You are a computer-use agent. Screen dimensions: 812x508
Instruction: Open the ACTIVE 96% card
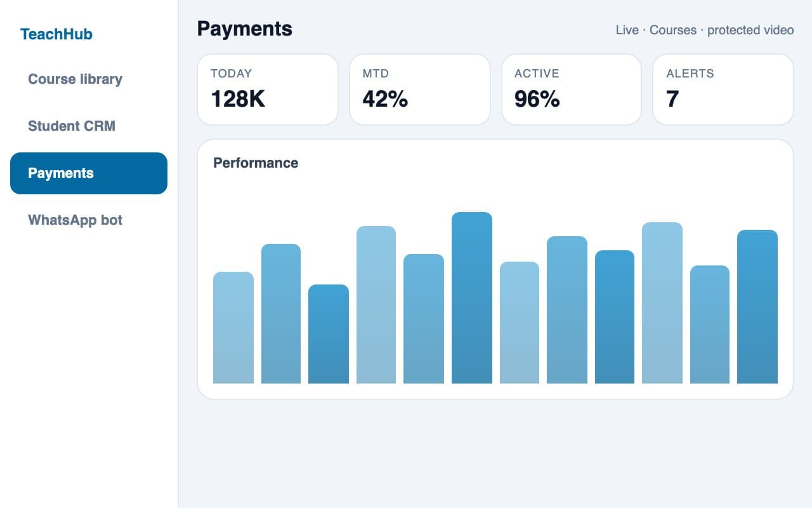572,90
